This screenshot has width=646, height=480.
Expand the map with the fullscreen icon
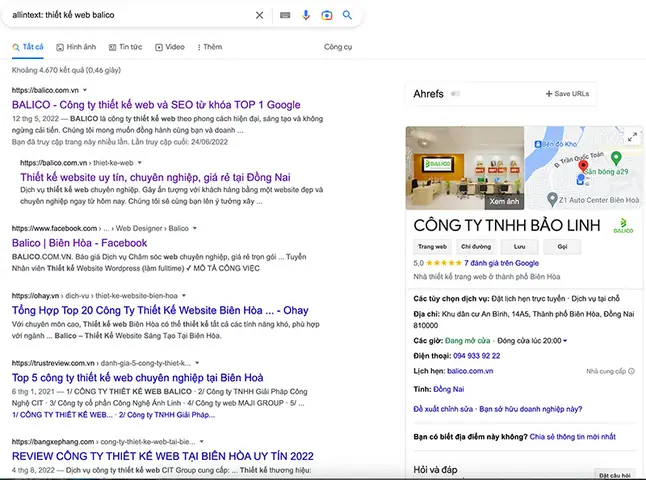coord(632,137)
